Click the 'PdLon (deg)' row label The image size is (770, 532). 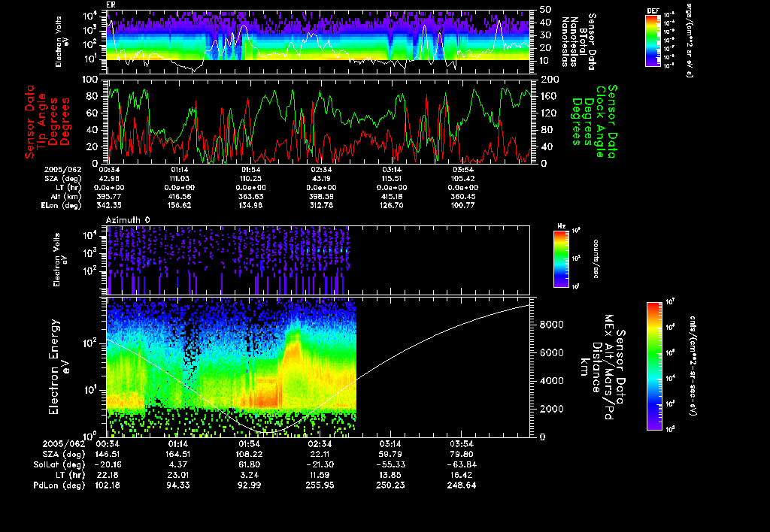pyautogui.click(x=59, y=485)
